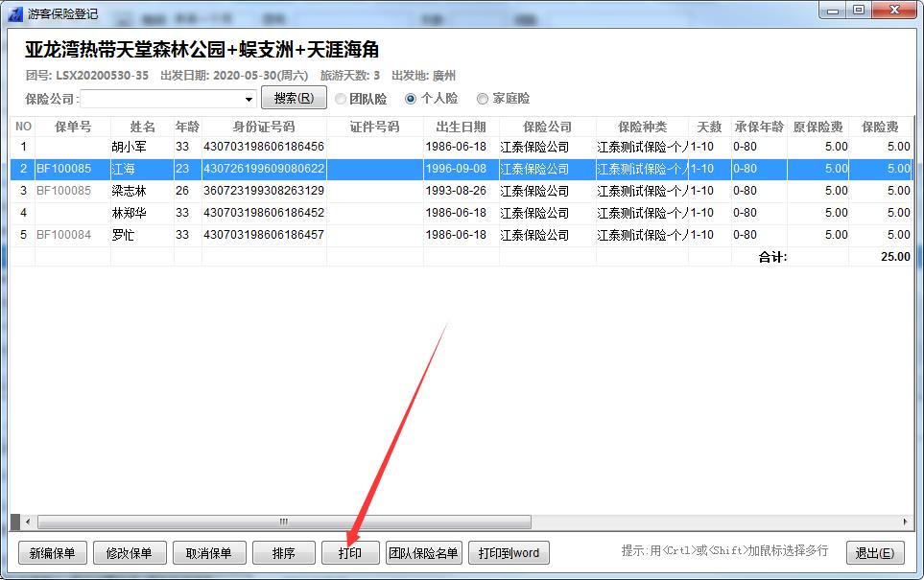Open the 保险公司 dropdown list
This screenshot has width=924, height=580.
coord(249,99)
